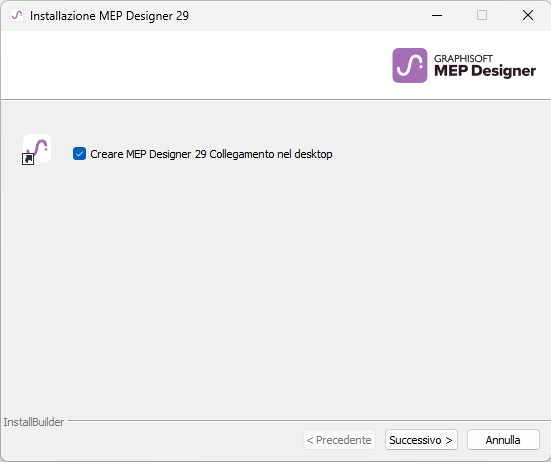Uncheck the desktop shortcut creation checkbox

(79, 154)
